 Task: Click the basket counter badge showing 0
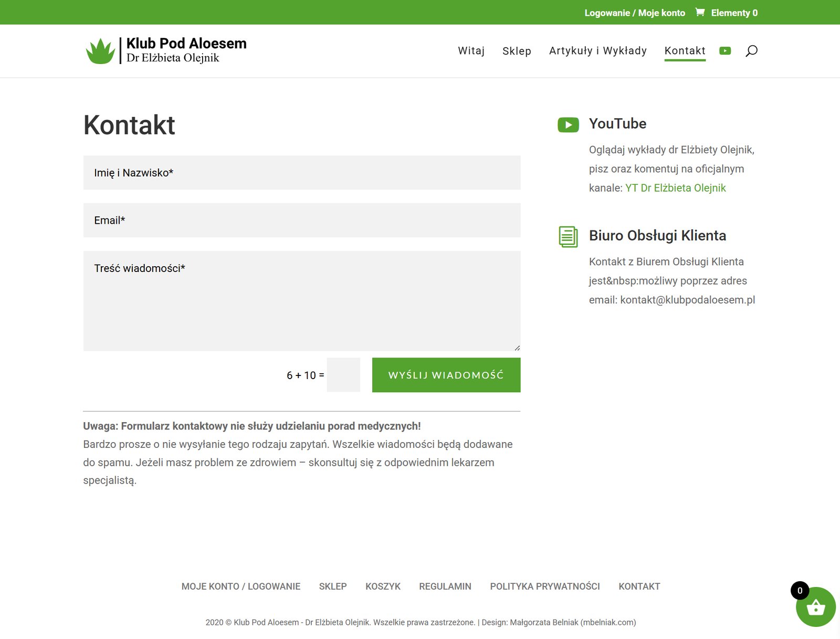point(800,591)
